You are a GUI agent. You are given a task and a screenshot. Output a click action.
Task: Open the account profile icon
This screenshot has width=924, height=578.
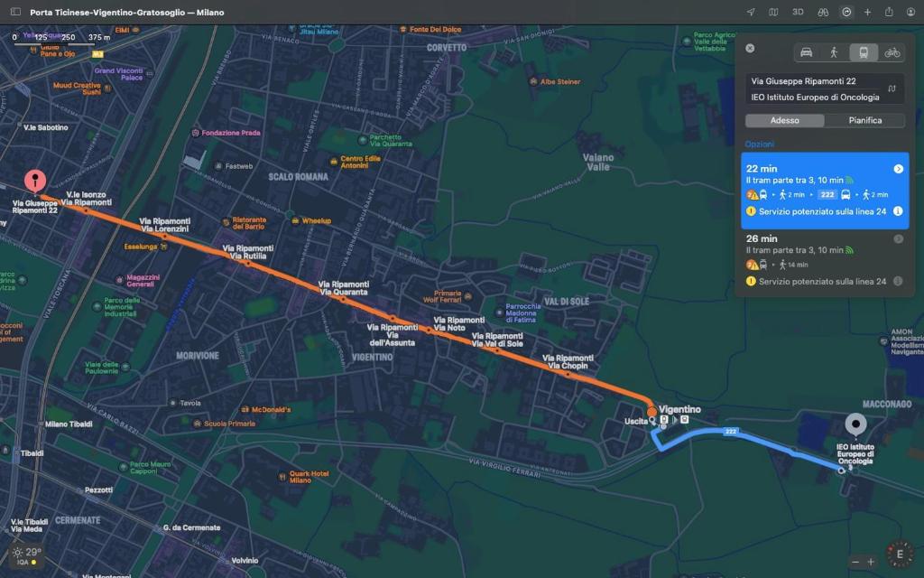click(910, 12)
